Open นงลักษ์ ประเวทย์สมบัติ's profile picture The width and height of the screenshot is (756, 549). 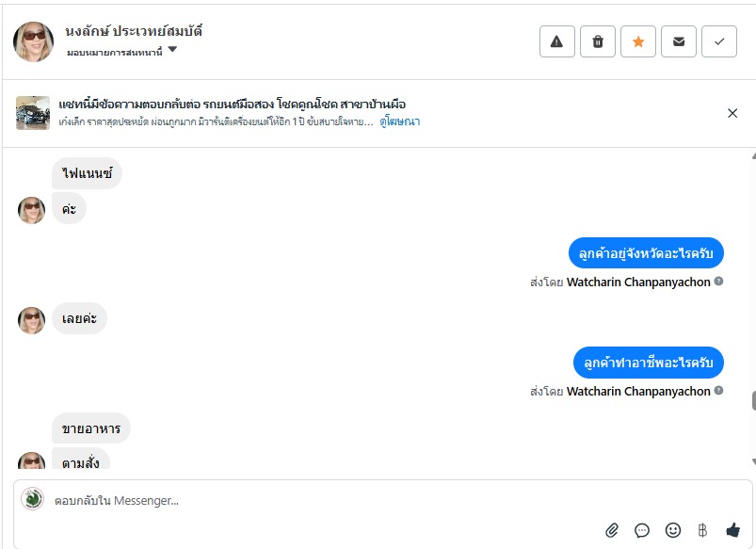point(33,41)
